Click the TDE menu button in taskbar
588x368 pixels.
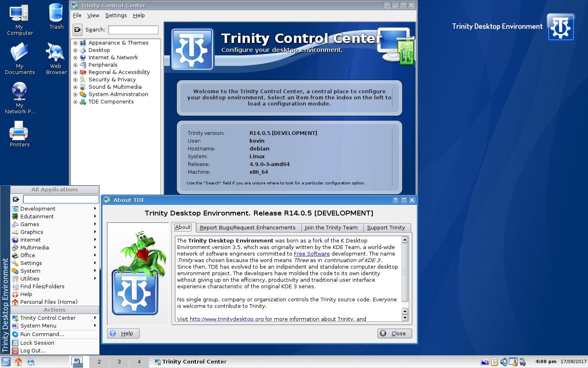pyautogui.click(x=6, y=361)
